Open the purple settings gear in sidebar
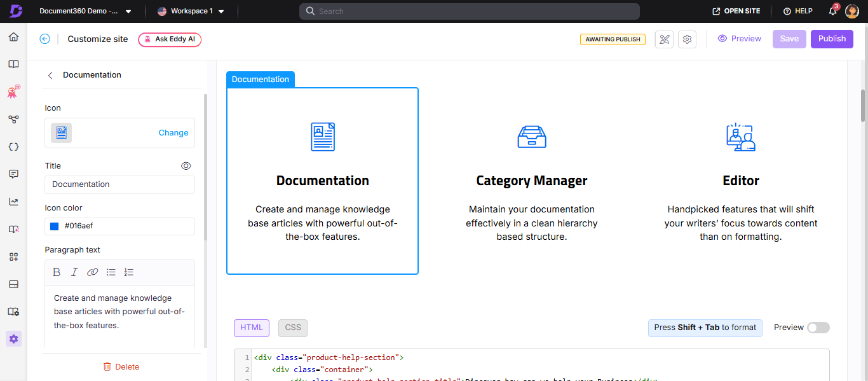This screenshot has height=381, width=868. (x=13, y=338)
